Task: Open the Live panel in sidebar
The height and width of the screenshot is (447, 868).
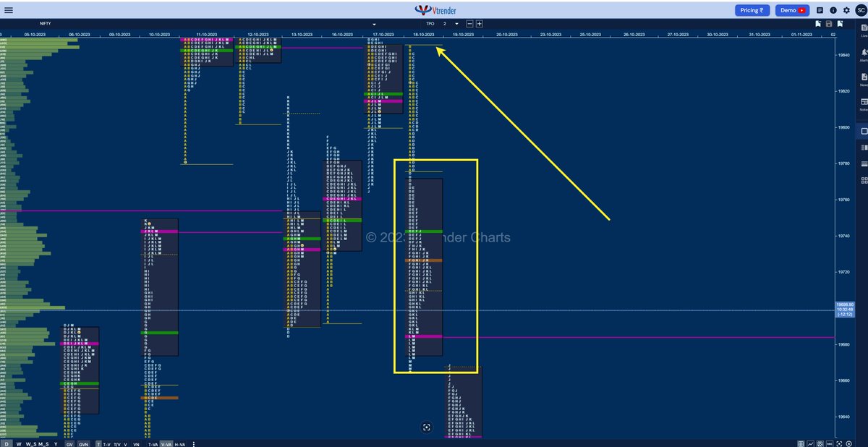Action: pos(864,30)
